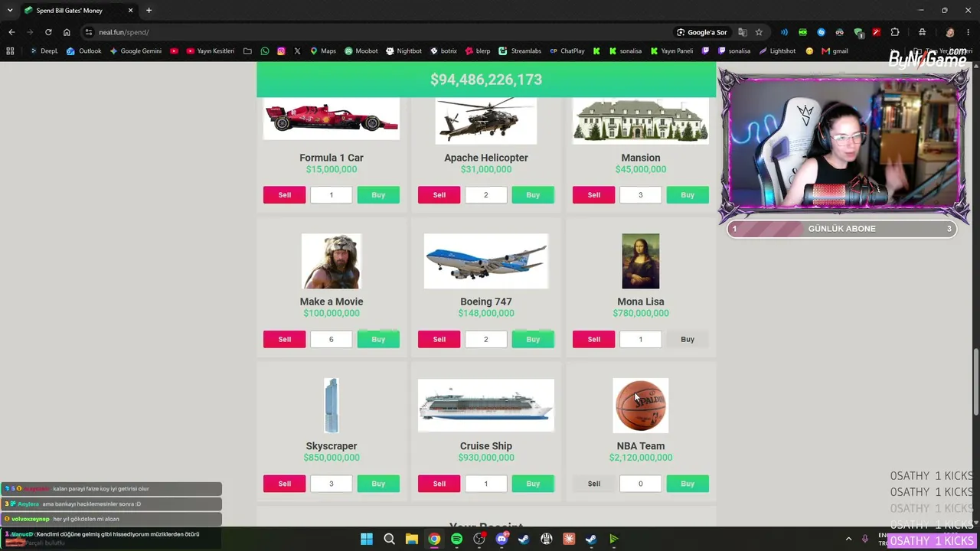
Task: Click the Cruise Ship image
Action: click(x=486, y=406)
